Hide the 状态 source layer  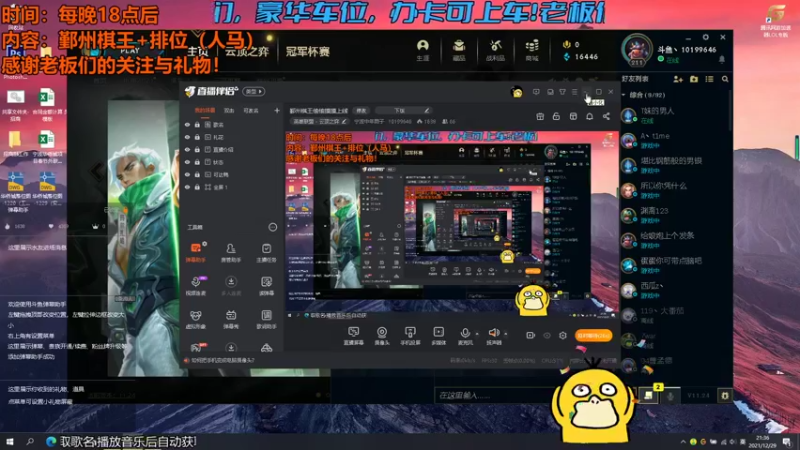[187, 162]
